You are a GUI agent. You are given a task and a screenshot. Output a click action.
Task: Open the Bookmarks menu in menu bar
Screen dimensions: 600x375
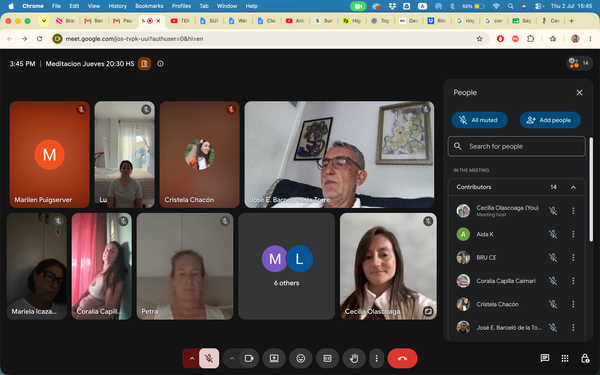click(149, 6)
